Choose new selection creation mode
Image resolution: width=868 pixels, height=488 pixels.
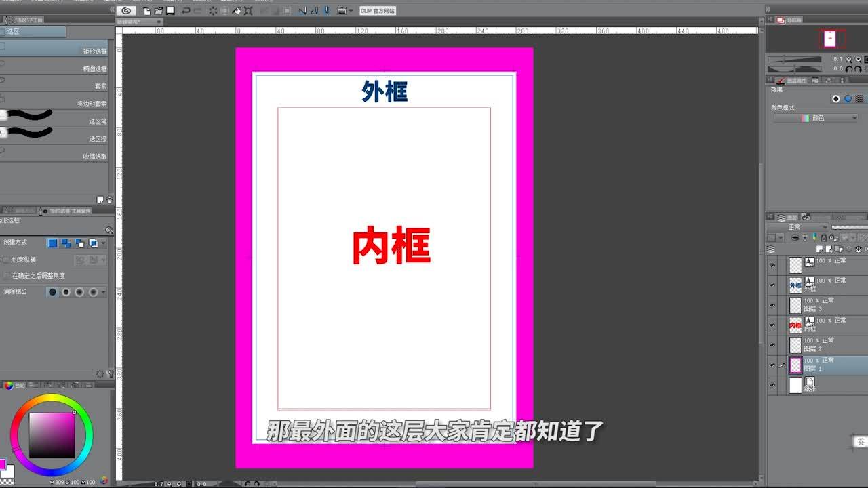point(52,243)
